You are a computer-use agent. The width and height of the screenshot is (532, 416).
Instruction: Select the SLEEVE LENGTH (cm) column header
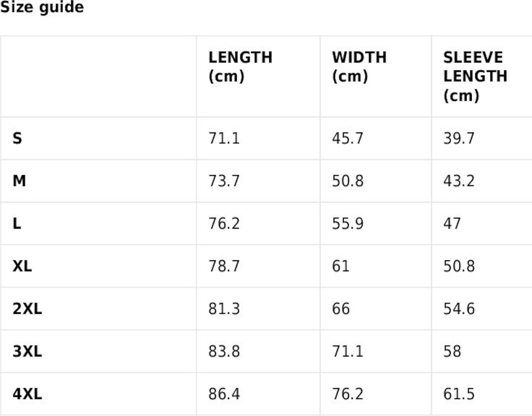click(x=475, y=76)
